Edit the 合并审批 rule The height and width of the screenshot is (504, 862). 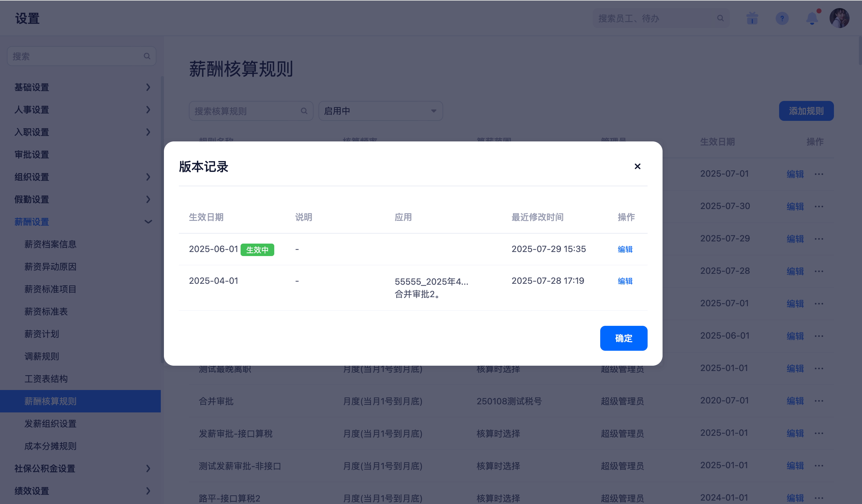click(795, 401)
